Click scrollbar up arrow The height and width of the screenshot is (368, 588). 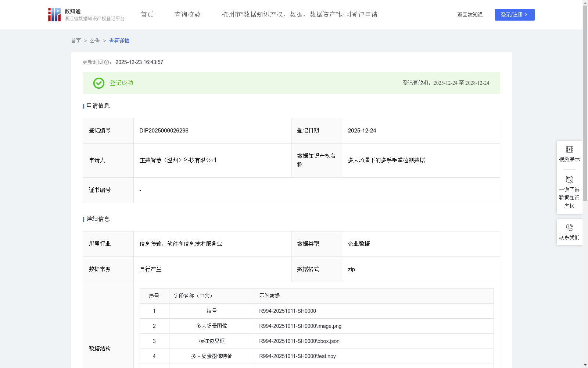[x=585, y=3]
